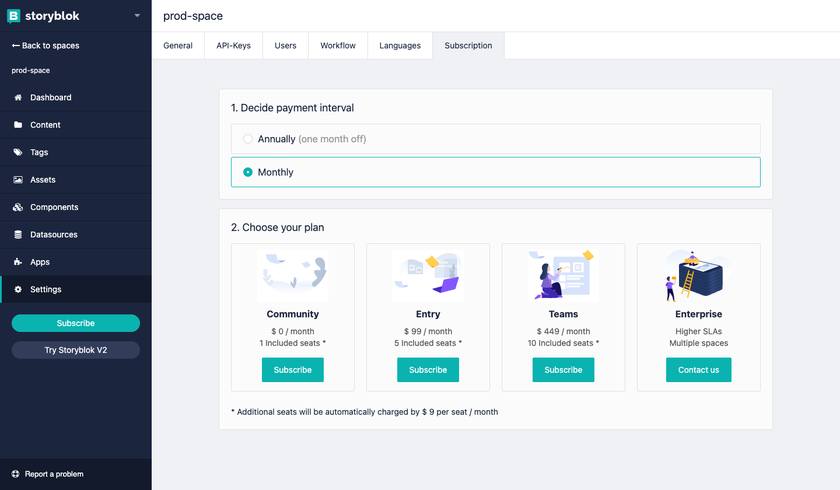Click the Content folder icon
The image size is (840, 490).
[18, 125]
